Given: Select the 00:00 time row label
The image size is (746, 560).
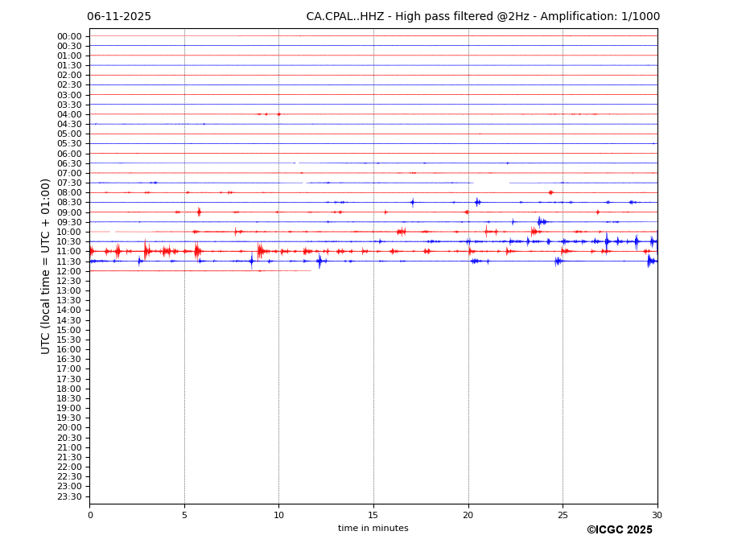Looking at the screenshot, I should 69,36.
